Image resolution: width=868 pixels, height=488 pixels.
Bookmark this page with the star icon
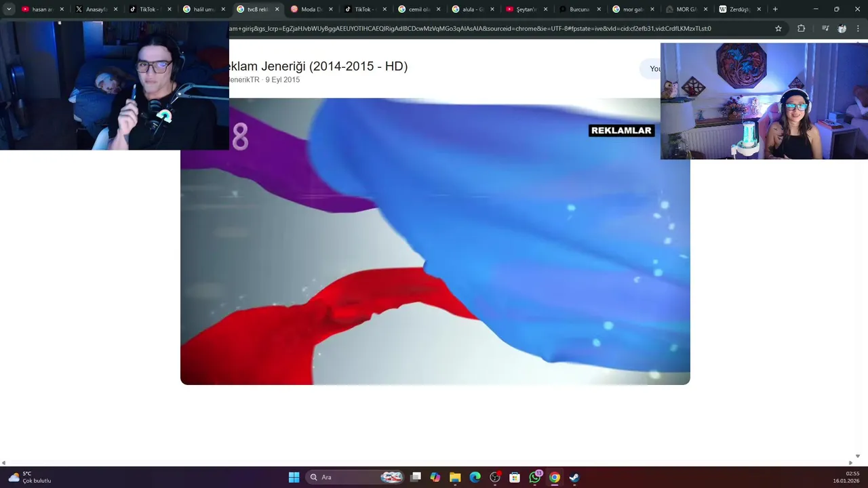coord(778,28)
